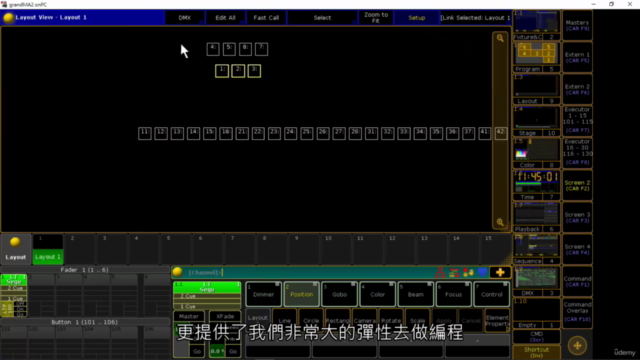Viewport: 640px width, 360px height.
Task: Select empty layout pool slot 2
Action: (80, 249)
